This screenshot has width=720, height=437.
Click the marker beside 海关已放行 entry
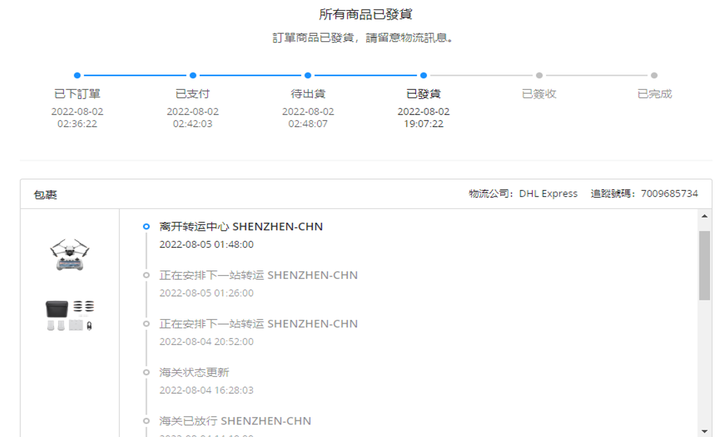146,421
